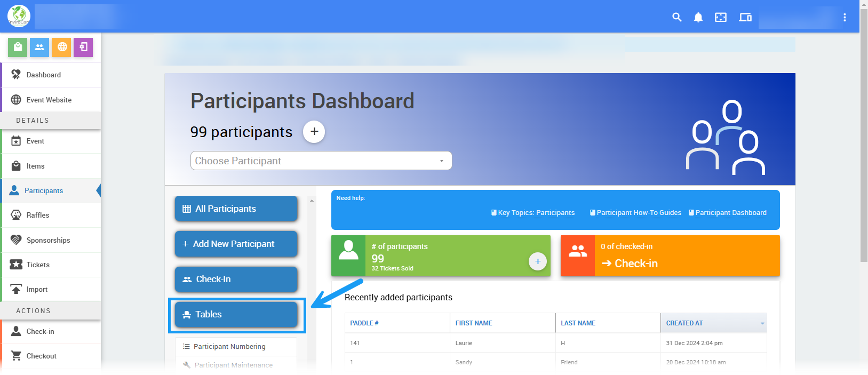868x375 pixels.
Task: Click the green shopping bag shortcut icon
Action: point(18,47)
